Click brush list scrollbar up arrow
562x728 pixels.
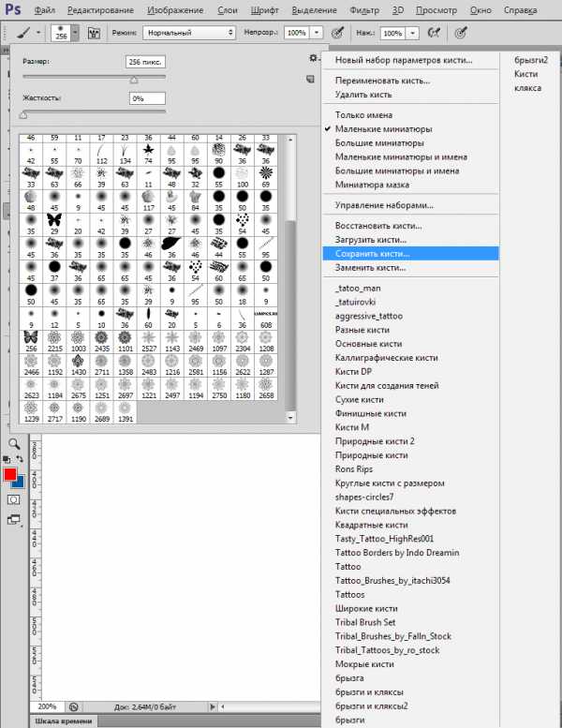point(290,140)
